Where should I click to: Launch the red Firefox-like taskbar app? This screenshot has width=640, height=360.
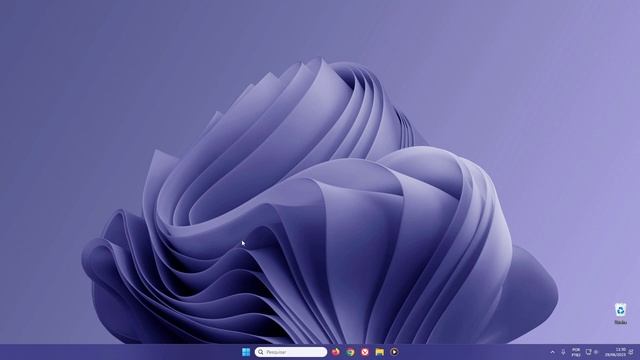(336, 352)
